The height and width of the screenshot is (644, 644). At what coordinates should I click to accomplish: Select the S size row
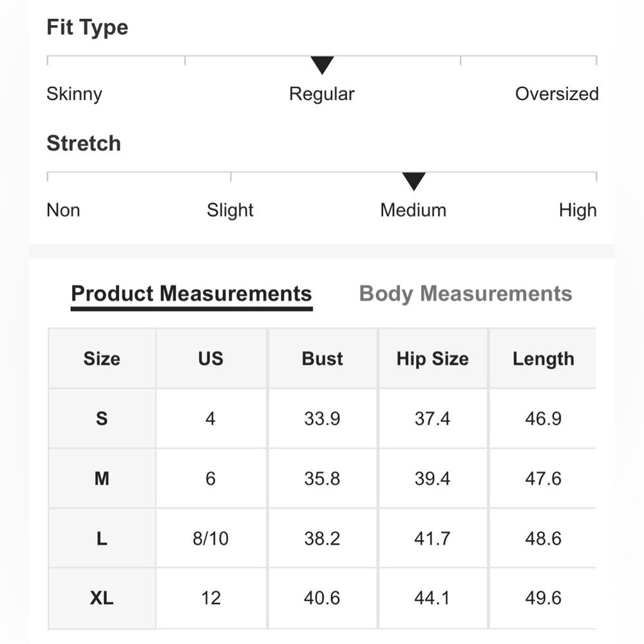click(x=322, y=419)
